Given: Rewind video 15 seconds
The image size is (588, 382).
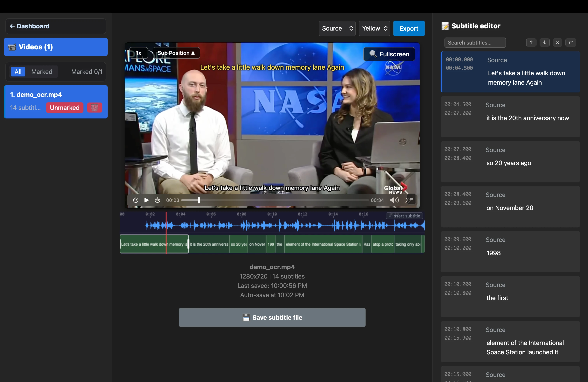Looking at the screenshot, I should pos(136,200).
